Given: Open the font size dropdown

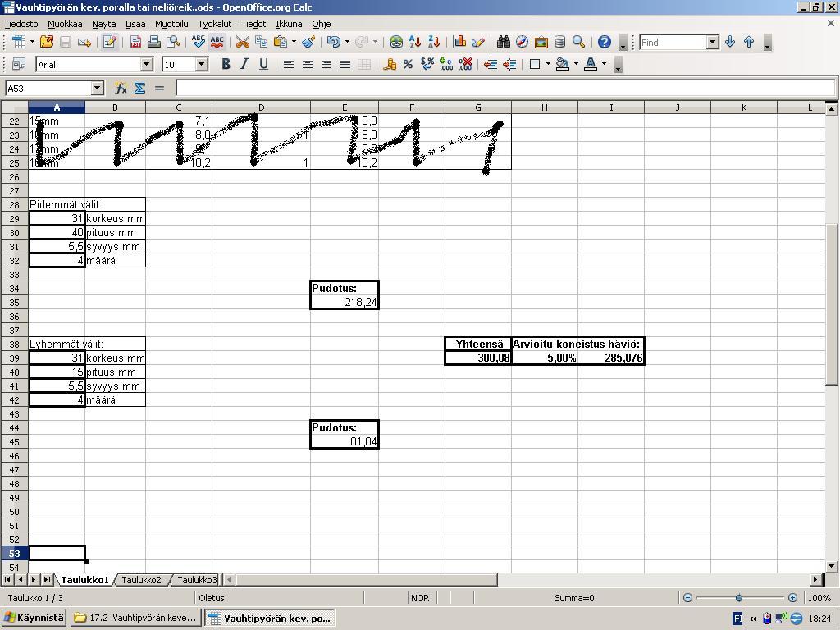Looking at the screenshot, I should [x=202, y=64].
